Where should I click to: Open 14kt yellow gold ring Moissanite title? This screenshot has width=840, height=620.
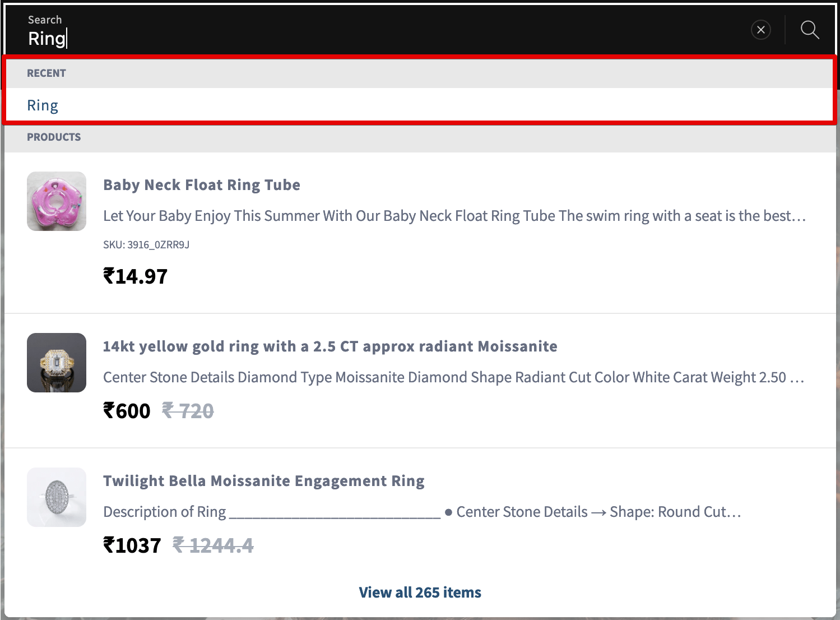[330, 346]
